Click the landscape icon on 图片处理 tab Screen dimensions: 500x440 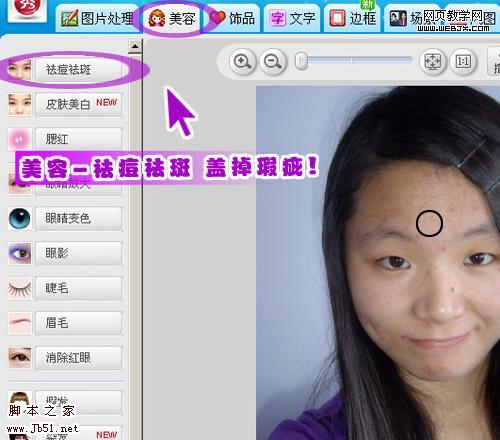pos(69,18)
